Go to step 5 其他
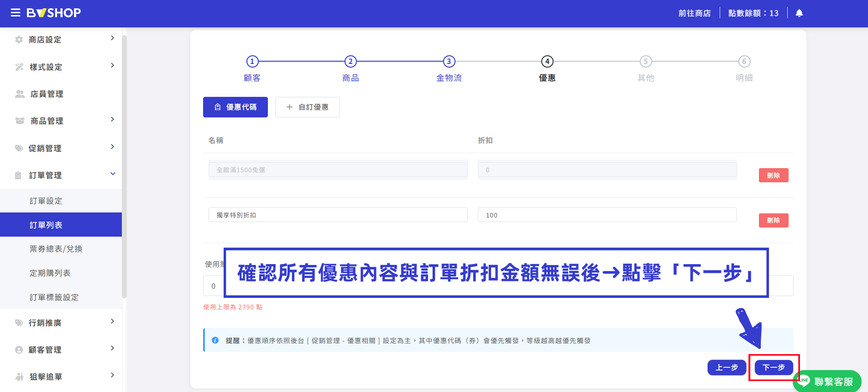Image resolution: width=868 pixels, height=392 pixels. point(646,69)
